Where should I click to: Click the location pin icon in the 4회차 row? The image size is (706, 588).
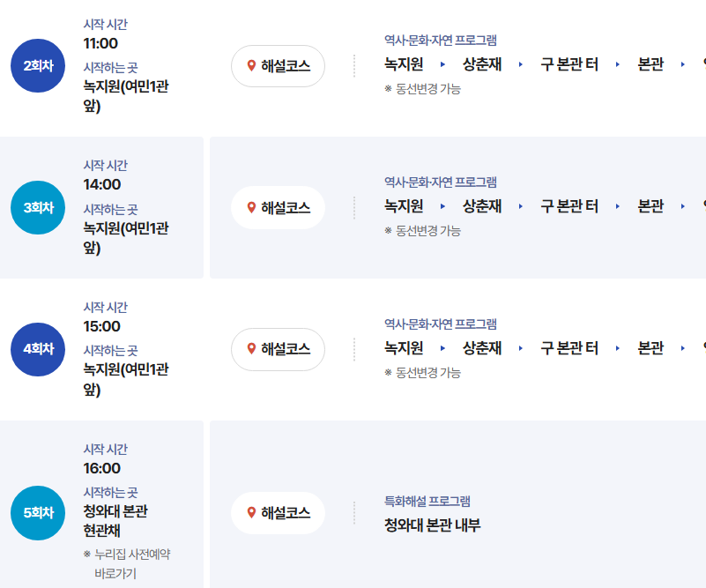251,349
